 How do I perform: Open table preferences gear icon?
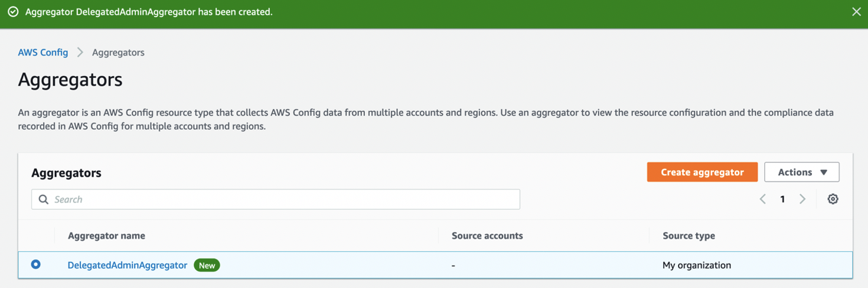click(x=833, y=199)
